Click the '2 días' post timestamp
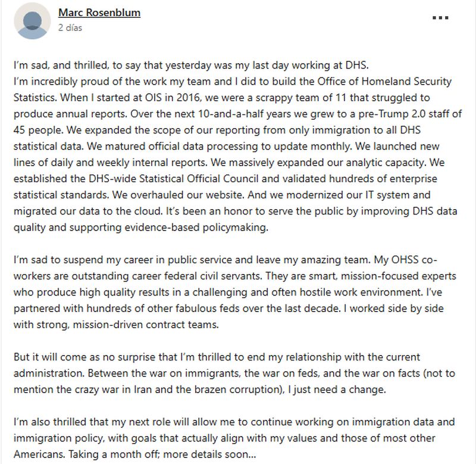476x464 pixels. [x=70, y=27]
